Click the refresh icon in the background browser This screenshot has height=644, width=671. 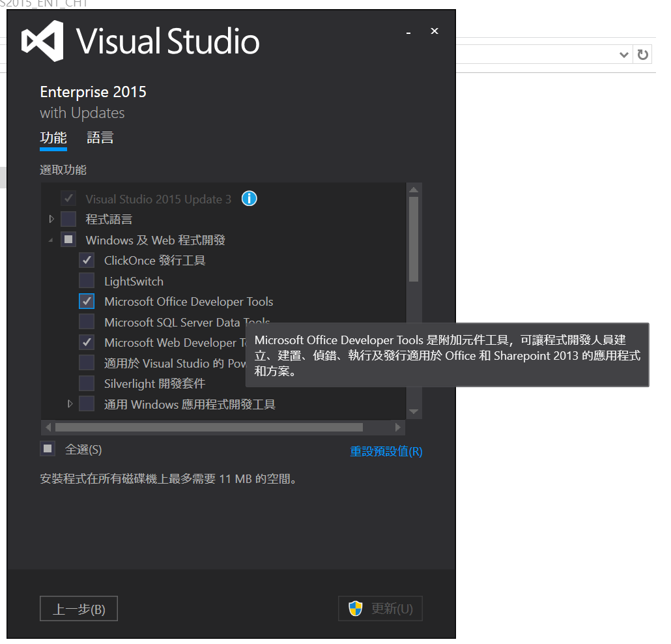pyautogui.click(x=642, y=54)
